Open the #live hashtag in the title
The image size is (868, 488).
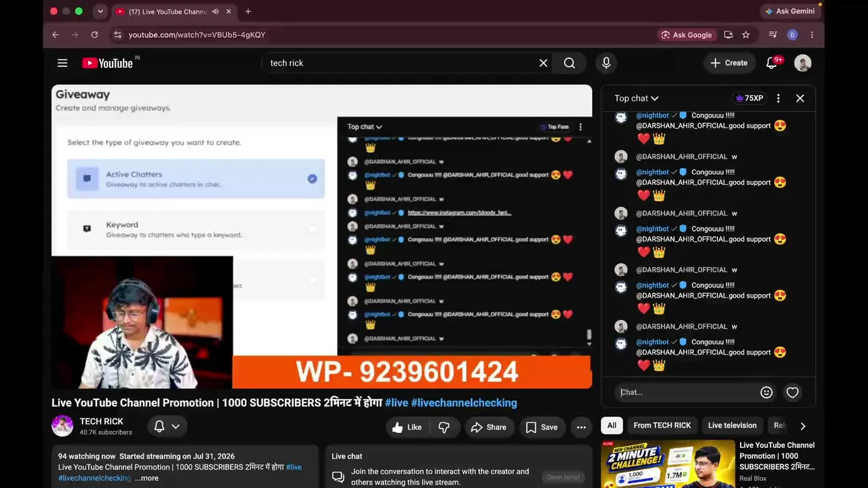[397, 403]
